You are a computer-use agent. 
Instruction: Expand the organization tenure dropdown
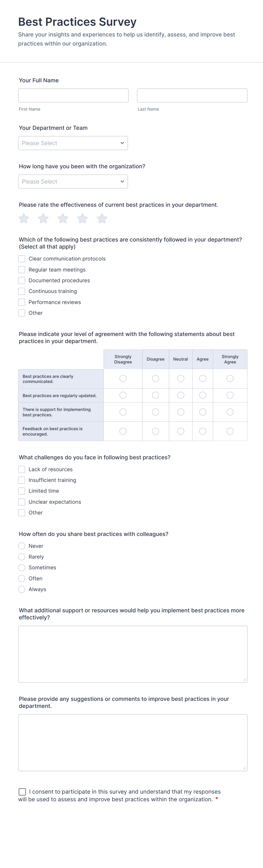pyautogui.click(x=73, y=182)
